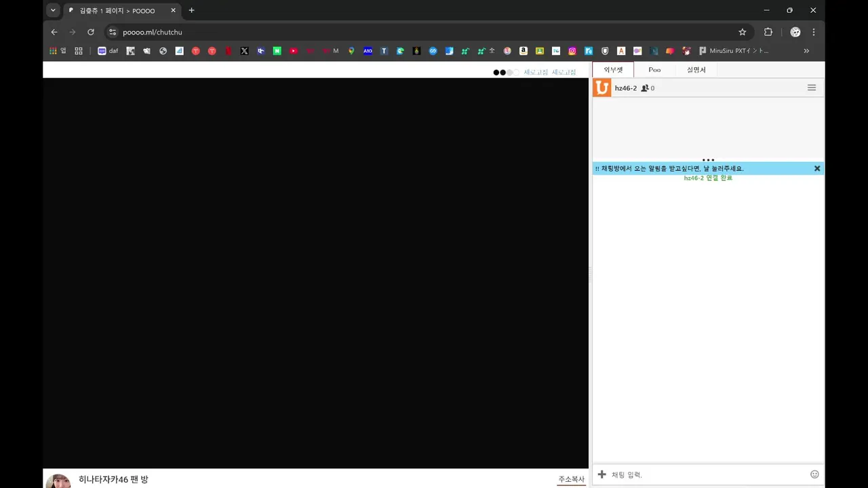Click the second 새로고침 link
Viewport: 868px width, 488px height.
click(x=564, y=72)
